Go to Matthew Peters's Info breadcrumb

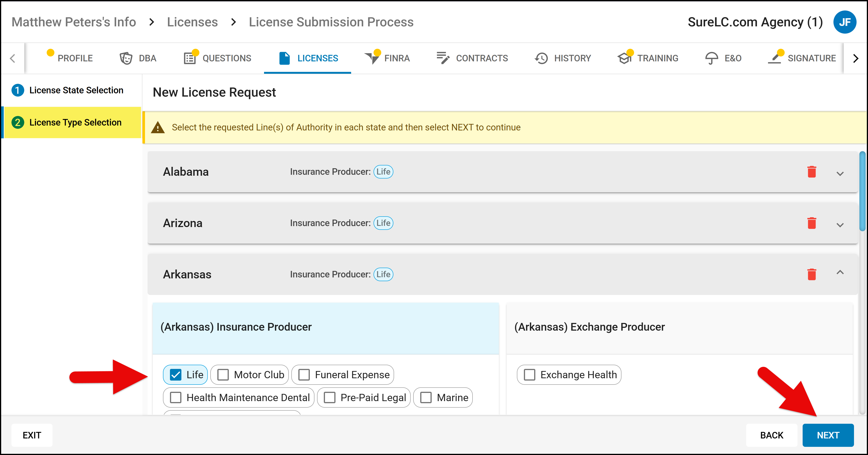coord(74,22)
